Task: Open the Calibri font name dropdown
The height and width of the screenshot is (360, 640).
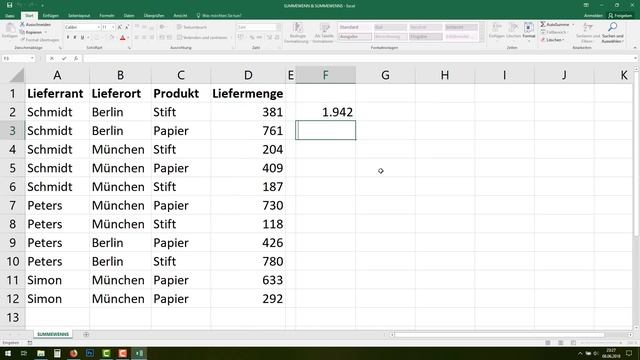Action: (x=99, y=27)
